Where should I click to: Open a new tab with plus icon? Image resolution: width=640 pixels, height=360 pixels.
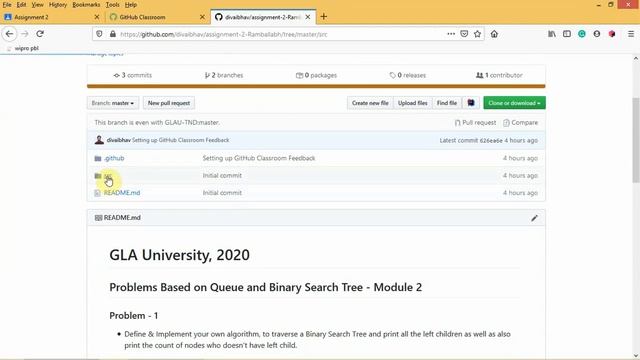324,17
